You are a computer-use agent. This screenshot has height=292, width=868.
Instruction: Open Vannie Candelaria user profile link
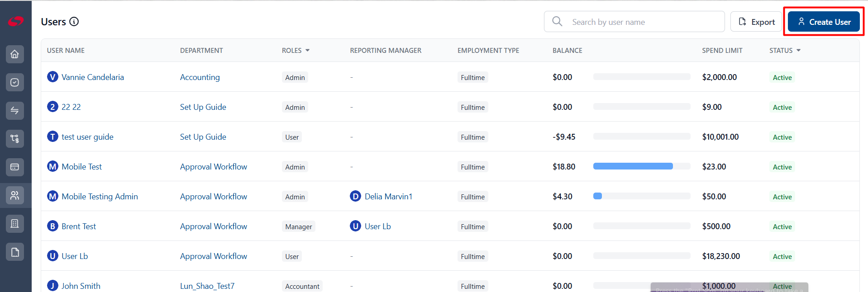93,77
